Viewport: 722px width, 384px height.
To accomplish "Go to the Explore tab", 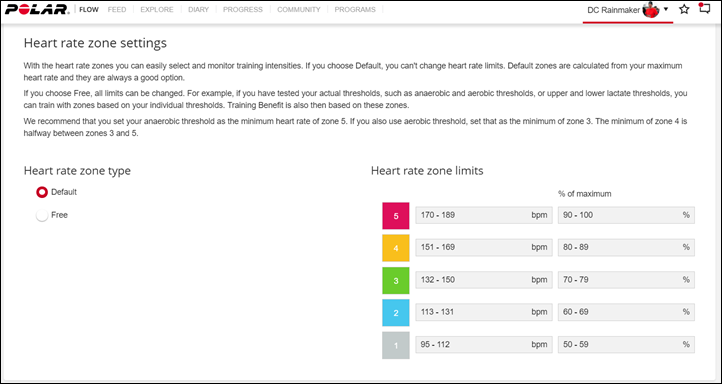I will [x=157, y=9].
